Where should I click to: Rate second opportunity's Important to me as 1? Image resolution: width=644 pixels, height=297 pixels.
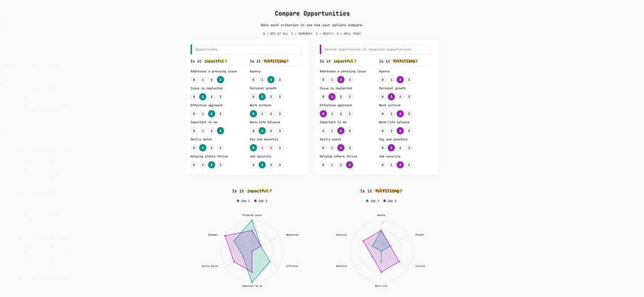tap(332, 131)
